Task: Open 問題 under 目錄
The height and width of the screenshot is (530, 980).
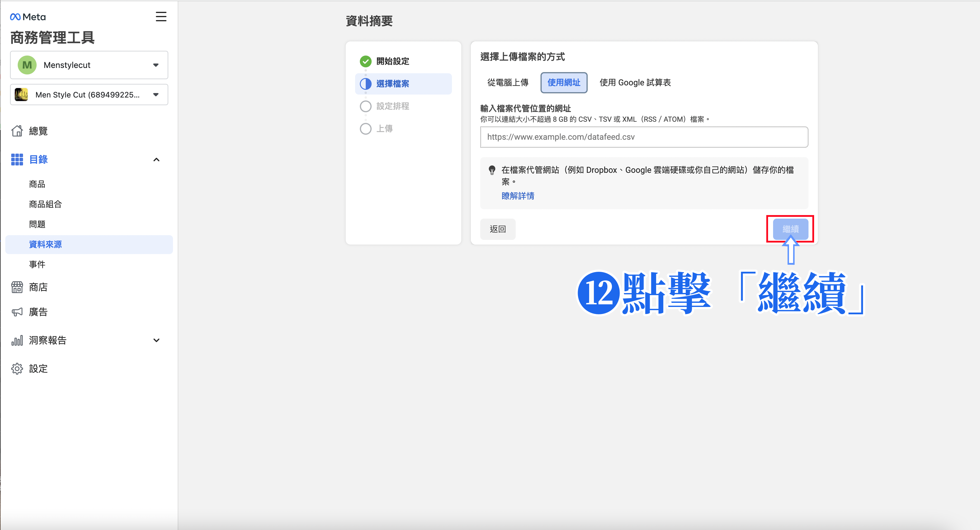Action: (37, 224)
